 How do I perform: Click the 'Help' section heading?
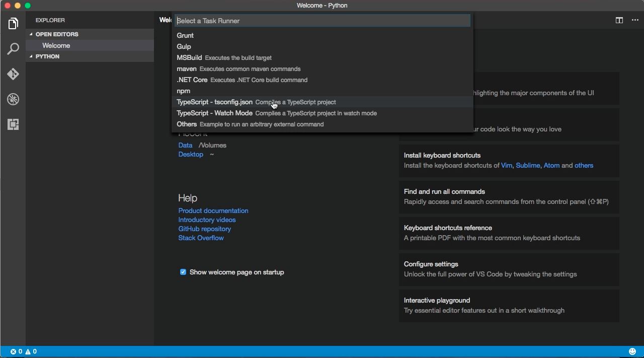click(x=188, y=198)
